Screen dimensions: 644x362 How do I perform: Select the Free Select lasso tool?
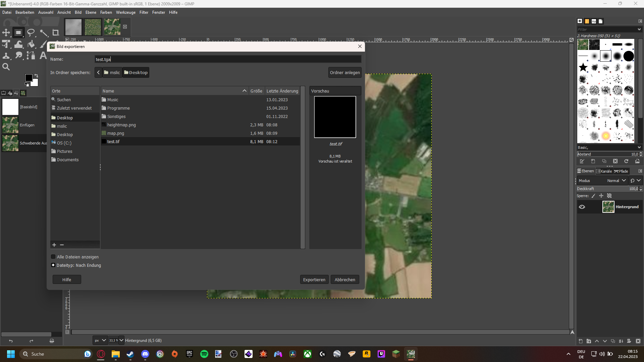coord(31,33)
